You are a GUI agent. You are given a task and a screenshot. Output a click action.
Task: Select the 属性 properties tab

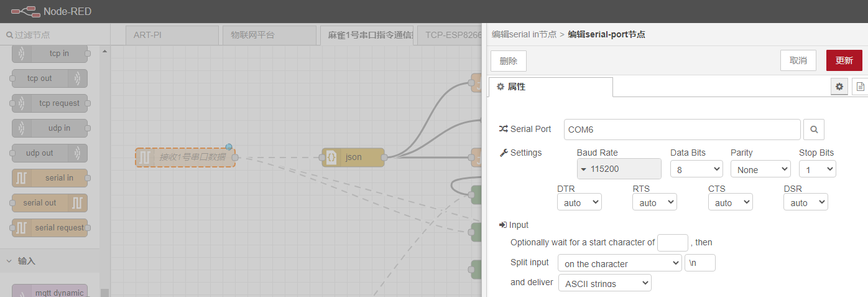coord(551,87)
